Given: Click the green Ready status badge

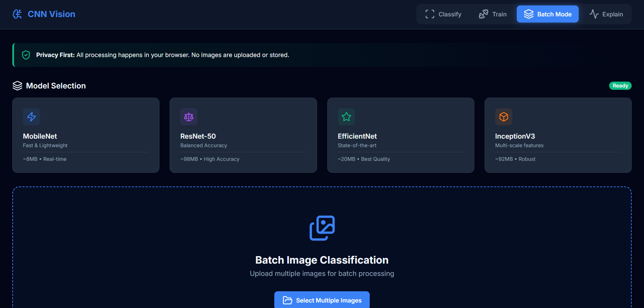Looking at the screenshot, I should (620, 86).
